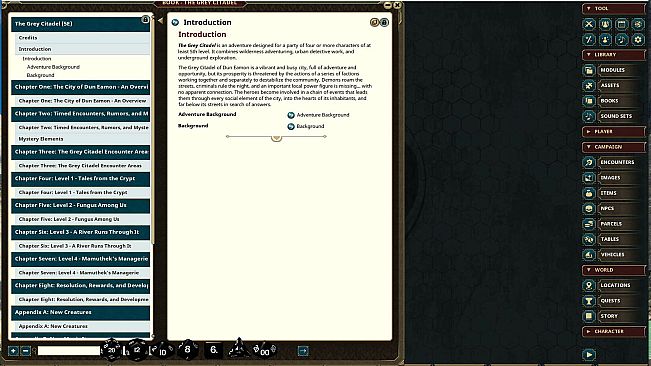Select Chapter Five: Level 2 - Fungus header

coord(81,205)
